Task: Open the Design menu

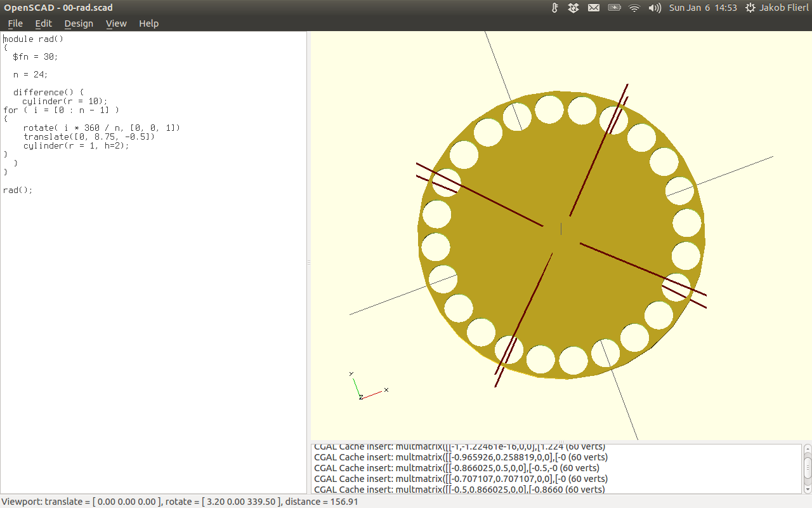Action: (79, 23)
